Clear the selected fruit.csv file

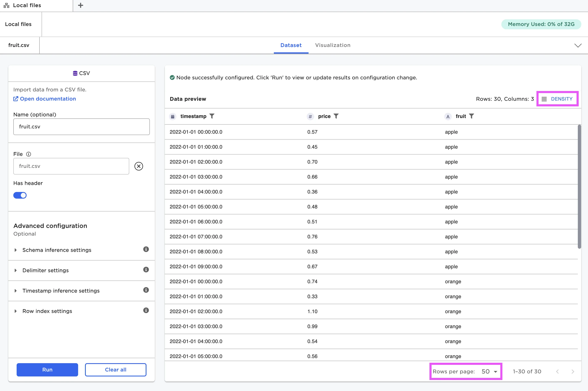[x=139, y=166]
